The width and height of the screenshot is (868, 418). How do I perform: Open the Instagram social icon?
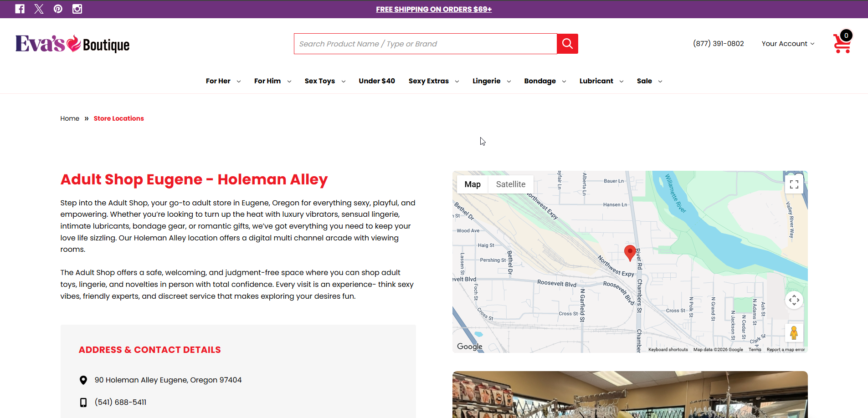point(77,9)
